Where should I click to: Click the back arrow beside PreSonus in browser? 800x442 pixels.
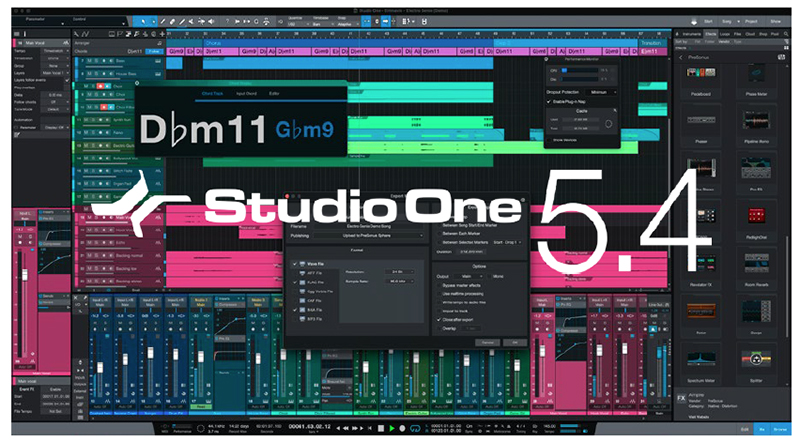tap(681, 58)
